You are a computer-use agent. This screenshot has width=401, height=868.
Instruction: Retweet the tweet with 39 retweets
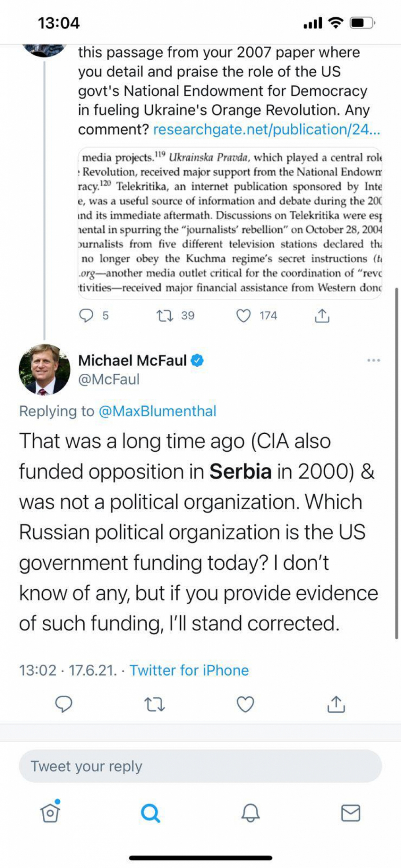pyautogui.click(x=165, y=316)
